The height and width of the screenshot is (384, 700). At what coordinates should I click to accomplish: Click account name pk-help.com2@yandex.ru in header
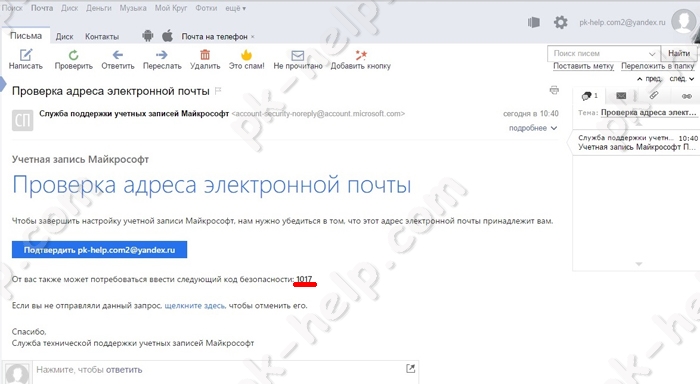click(x=622, y=22)
